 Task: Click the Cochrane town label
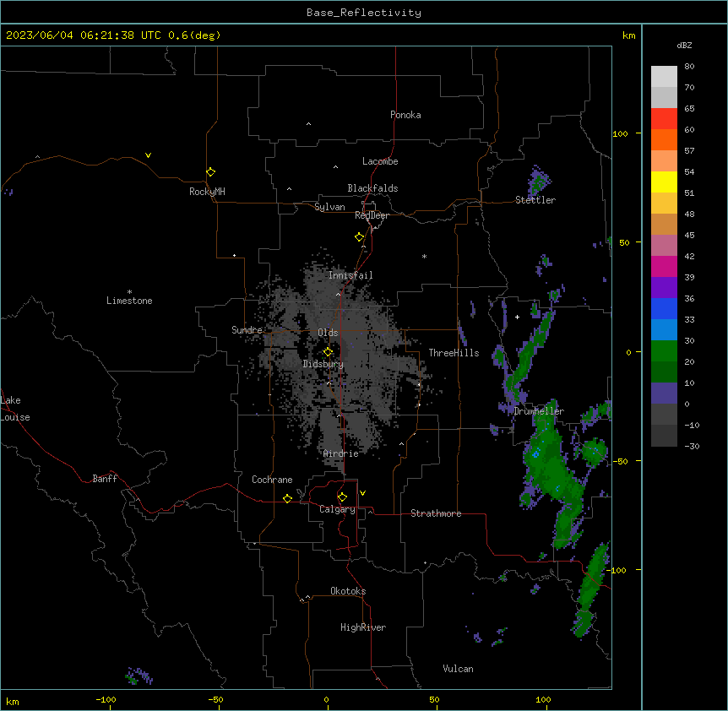tap(272, 480)
